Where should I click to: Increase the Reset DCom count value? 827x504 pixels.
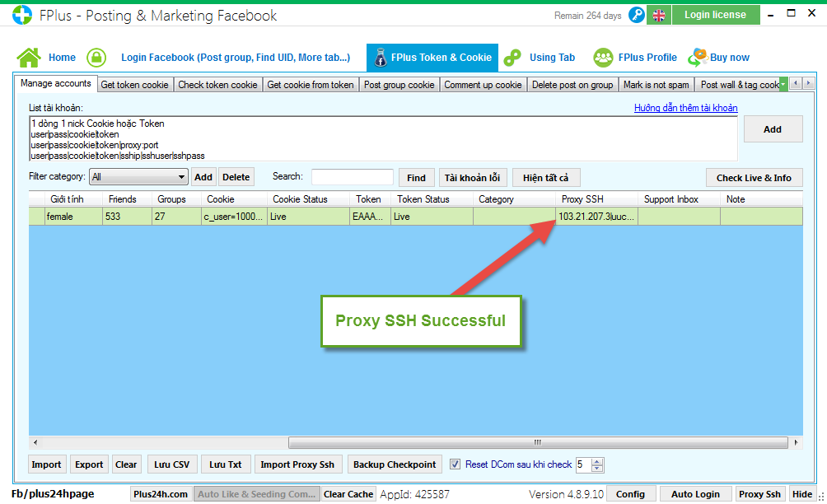598,461
